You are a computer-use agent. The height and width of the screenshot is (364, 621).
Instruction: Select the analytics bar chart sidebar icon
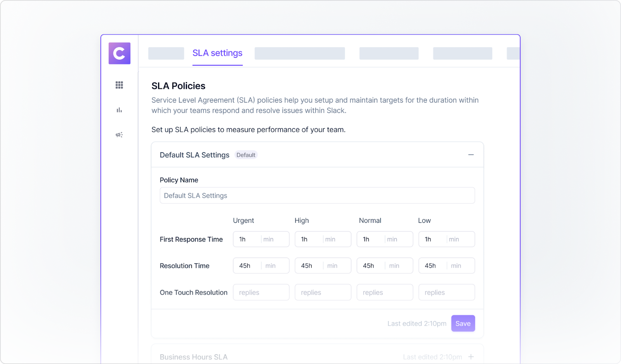click(x=119, y=110)
